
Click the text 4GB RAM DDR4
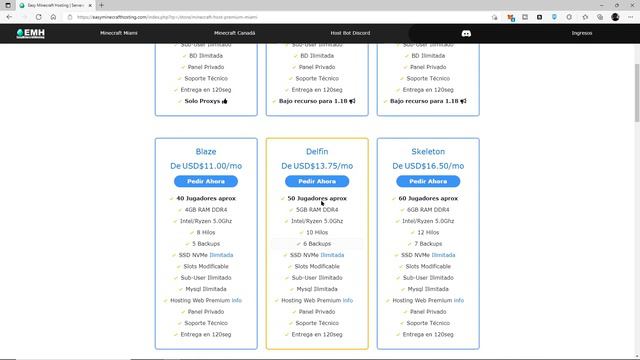click(206, 210)
